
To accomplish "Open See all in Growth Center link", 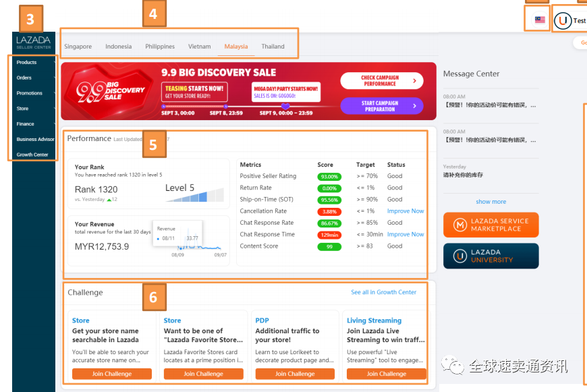I will (x=383, y=292).
